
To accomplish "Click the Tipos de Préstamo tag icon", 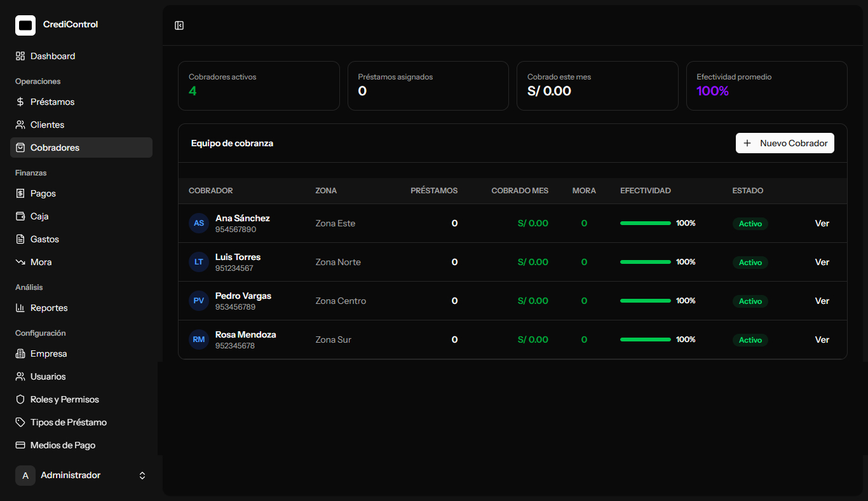I will pos(20,422).
